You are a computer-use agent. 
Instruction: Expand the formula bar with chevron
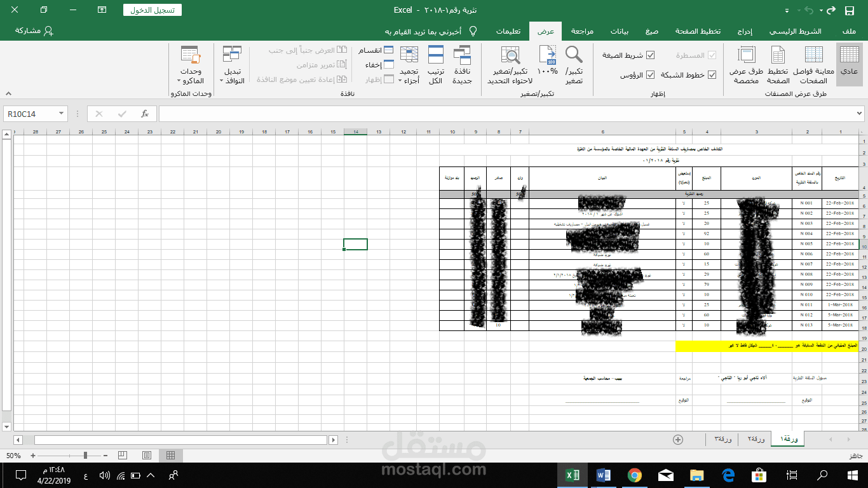point(860,114)
